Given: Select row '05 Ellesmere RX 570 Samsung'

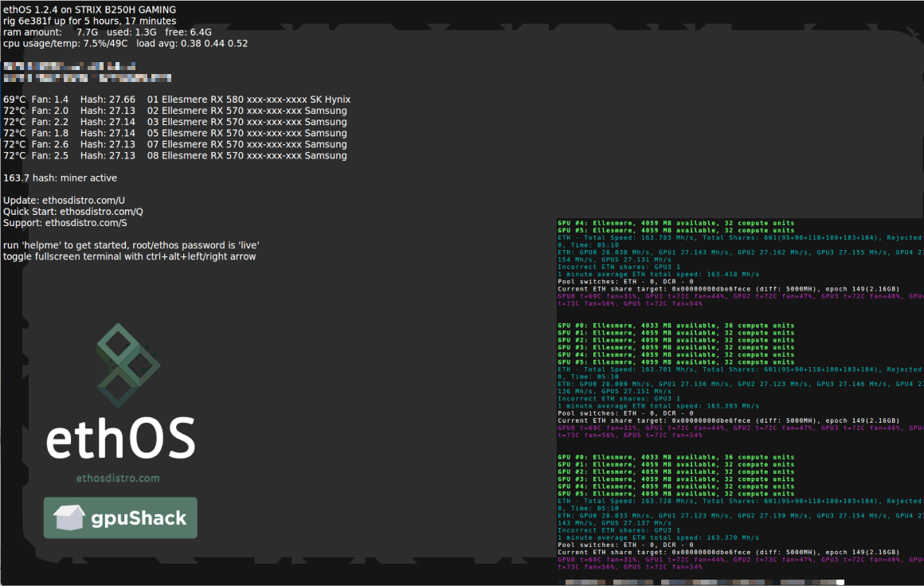Looking at the screenshot, I should tap(175, 133).
